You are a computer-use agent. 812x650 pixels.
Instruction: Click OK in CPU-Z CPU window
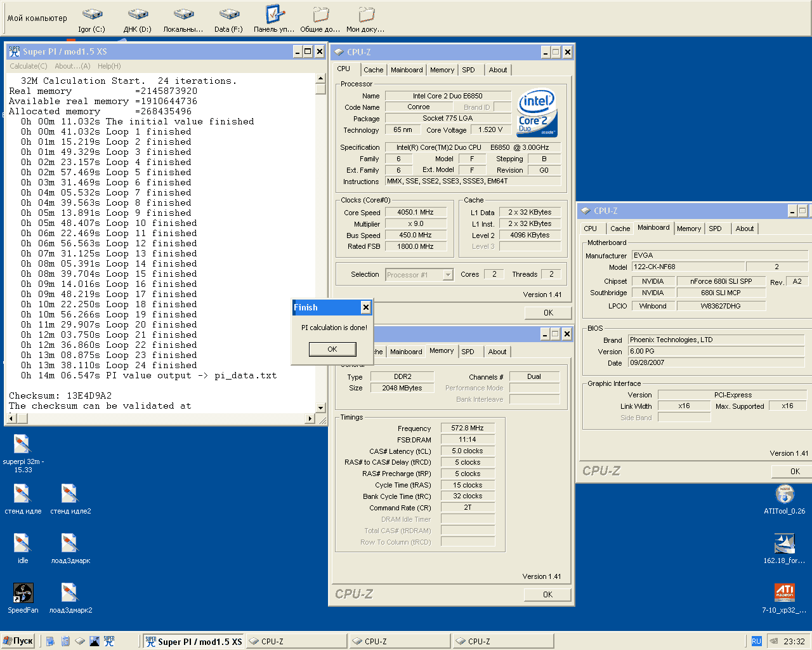click(548, 312)
